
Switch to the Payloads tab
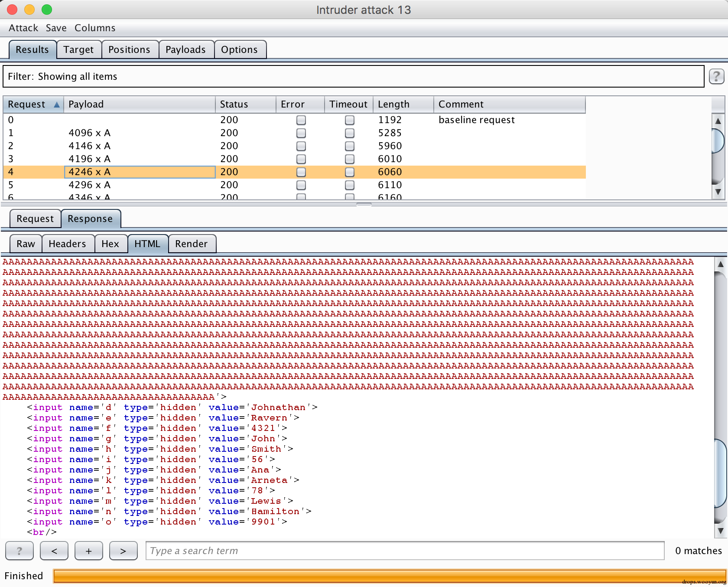coord(186,49)
